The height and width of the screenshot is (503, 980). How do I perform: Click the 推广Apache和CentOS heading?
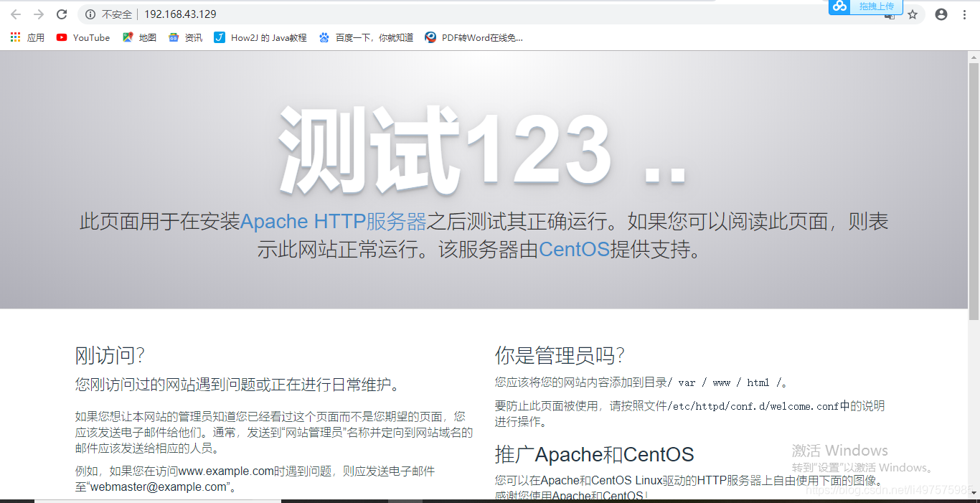[x=594, y=454]
